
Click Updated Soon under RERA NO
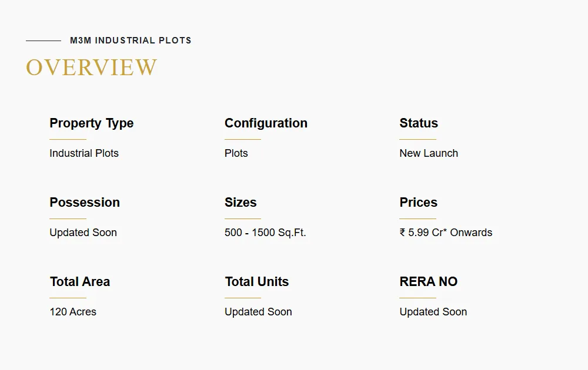click(x=433, y=312)
